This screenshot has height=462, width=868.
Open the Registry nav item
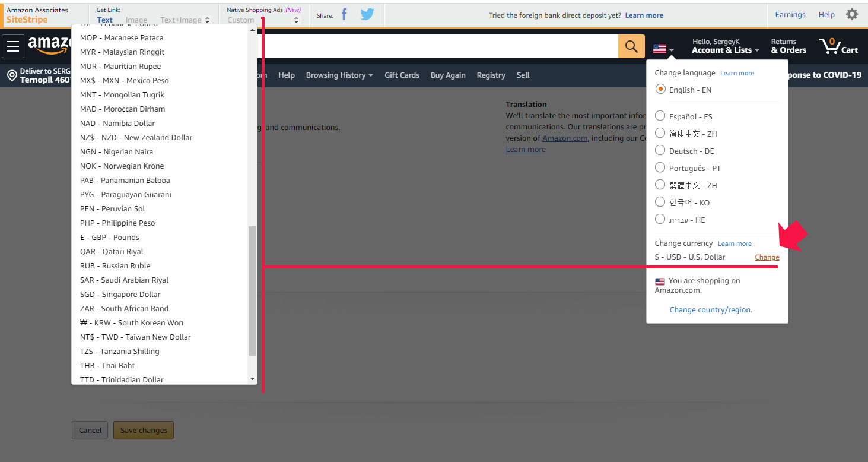click(491, 75)
